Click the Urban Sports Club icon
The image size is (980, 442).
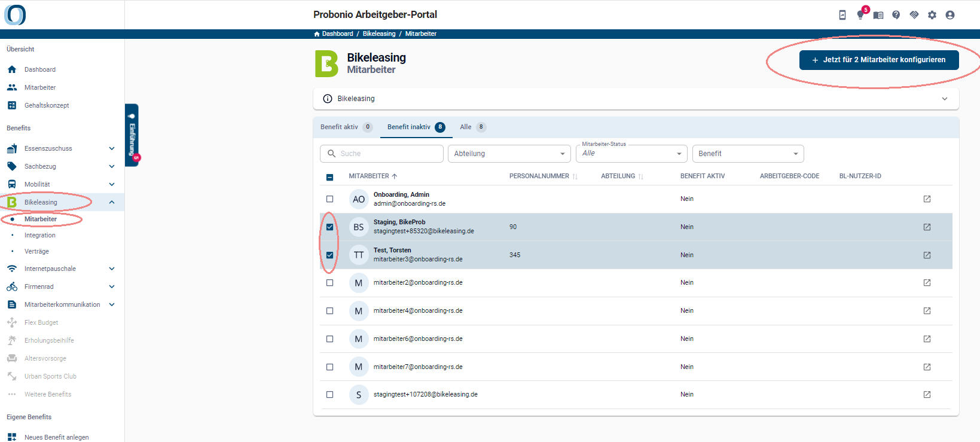pyautogui.click(x=12, y=376)
